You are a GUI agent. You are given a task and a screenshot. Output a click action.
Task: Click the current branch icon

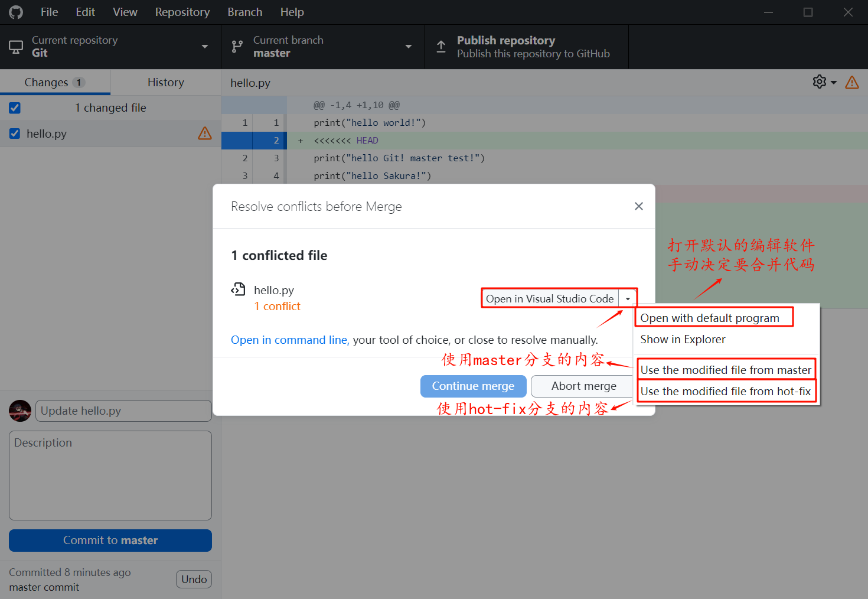pos(237,47)
